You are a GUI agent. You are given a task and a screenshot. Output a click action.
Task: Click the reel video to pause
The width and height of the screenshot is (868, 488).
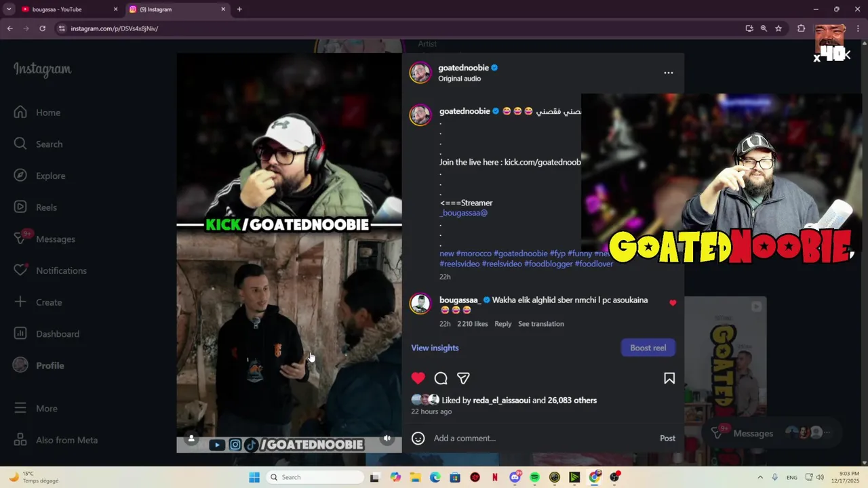(x=289, y=253)
